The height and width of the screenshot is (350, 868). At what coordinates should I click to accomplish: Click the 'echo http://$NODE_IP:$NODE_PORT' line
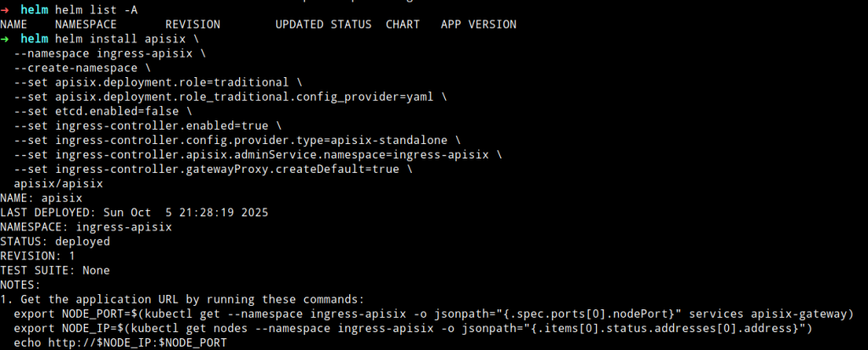120,343
